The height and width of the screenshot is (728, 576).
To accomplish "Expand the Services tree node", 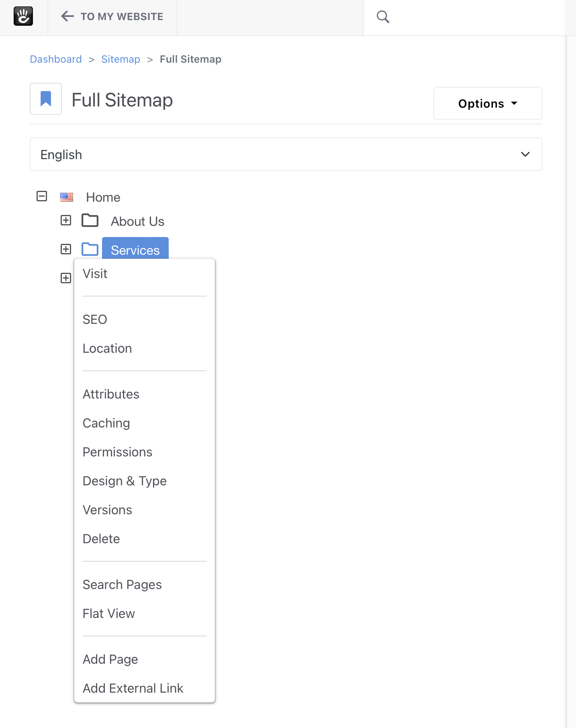I will coord(66,249).
